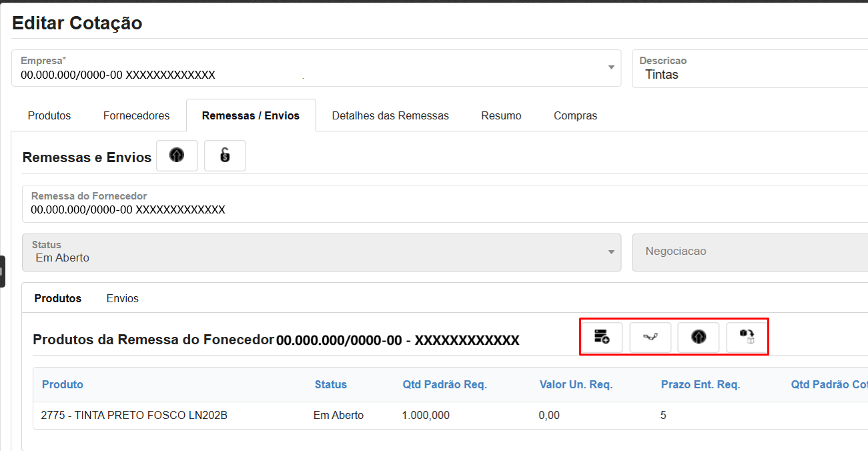Click the chain link icon in the products toolbar
The width and height of the screenshot is (868, 451).
point(650,337)
